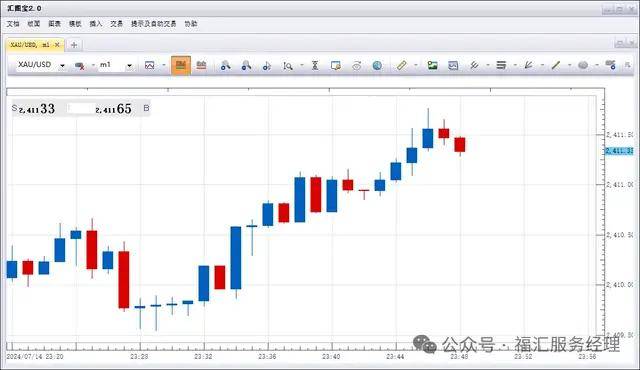The width and height of the screenshot is (640, 370).
Task: Expand arrow beside the remove instrument icon
Action: pyautogui.click(x=93, y=65)
